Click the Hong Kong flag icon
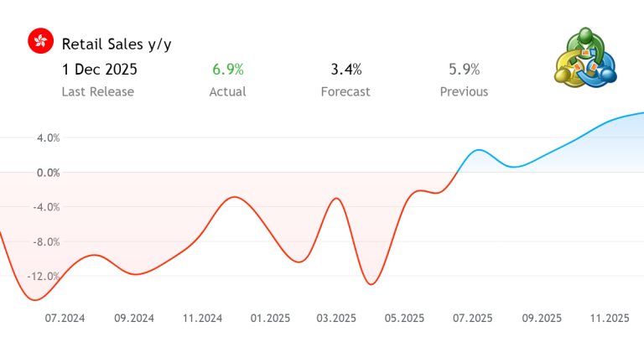Image resolution: width=644 pixels, height=337 pixels. click(40, 42)
